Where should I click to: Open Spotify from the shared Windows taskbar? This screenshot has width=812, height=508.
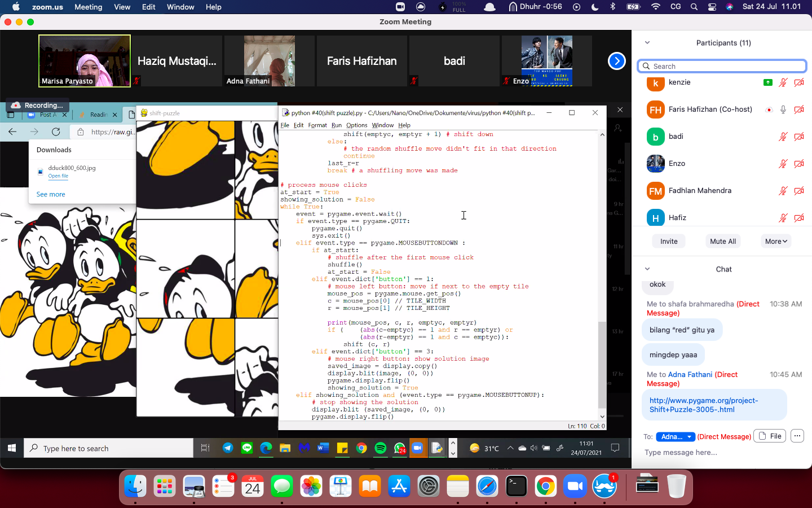381,448
